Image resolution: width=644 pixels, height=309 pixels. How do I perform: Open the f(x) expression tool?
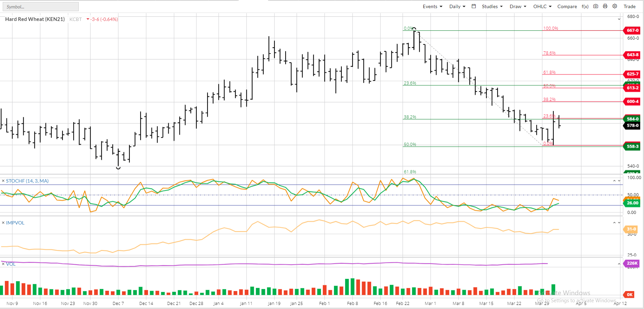(x=585, y=6)
